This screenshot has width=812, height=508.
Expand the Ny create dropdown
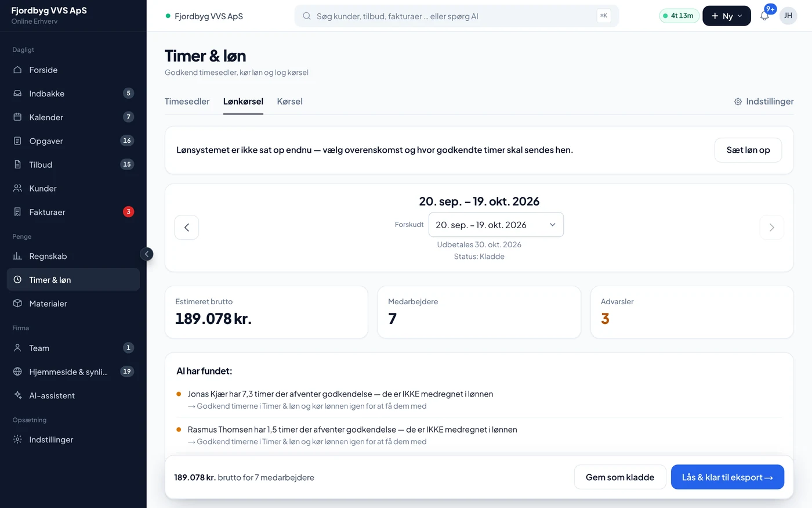tap(726, 16)
